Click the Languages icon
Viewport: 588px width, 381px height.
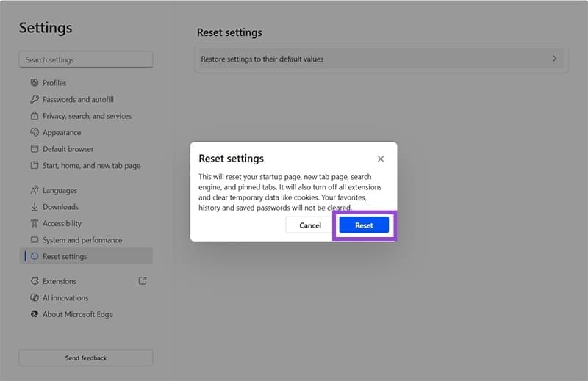(35, 191)
